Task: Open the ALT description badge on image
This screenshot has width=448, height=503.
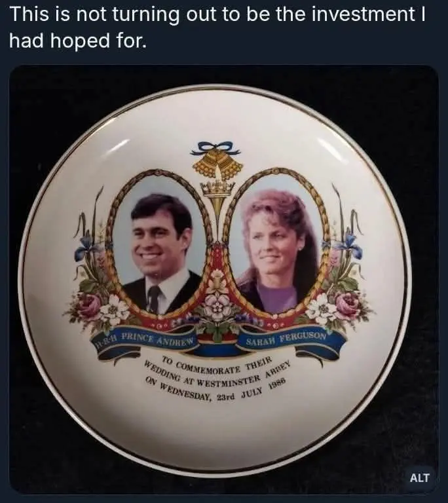Action: [419, 477]
